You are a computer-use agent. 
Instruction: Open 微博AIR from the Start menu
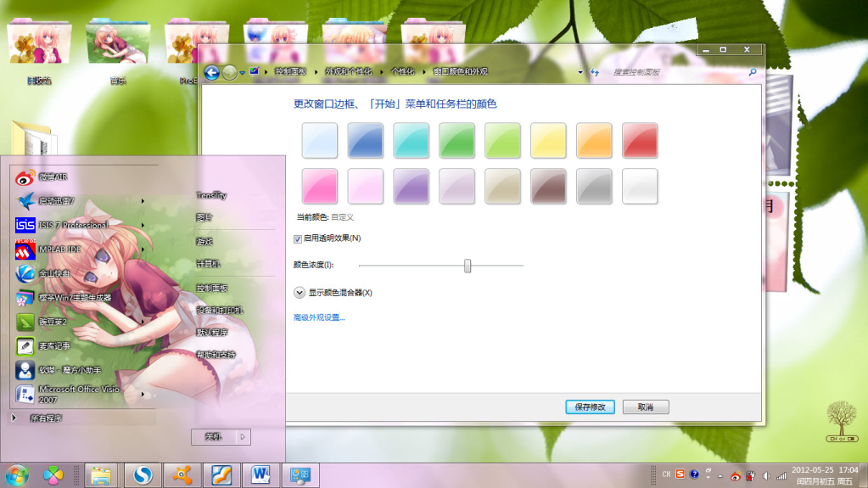(x=53, y=177)
